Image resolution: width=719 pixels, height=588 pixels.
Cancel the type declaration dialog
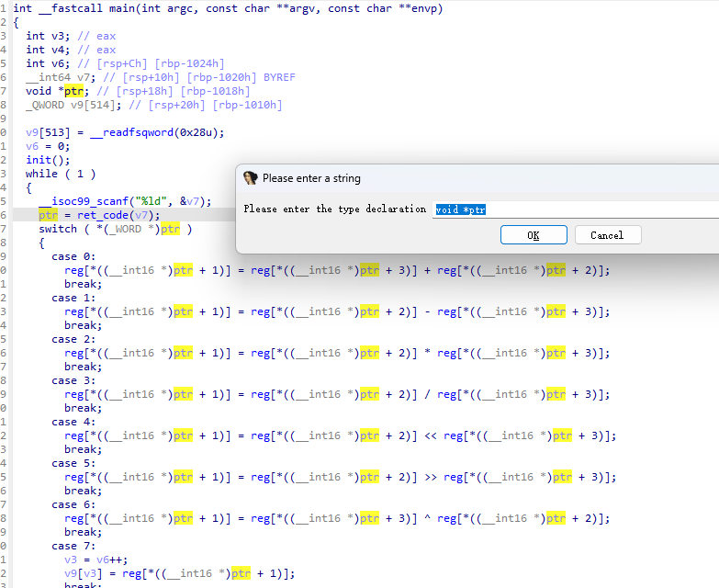[x=608, y=235]
